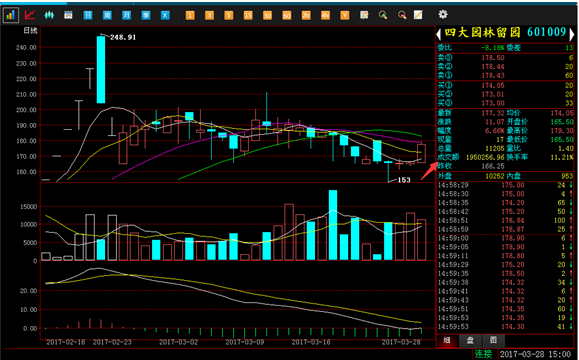Choose the 4hr interval button
This screenshot has width=579, height=360.
pyautogui.click(x=325, y=15)
